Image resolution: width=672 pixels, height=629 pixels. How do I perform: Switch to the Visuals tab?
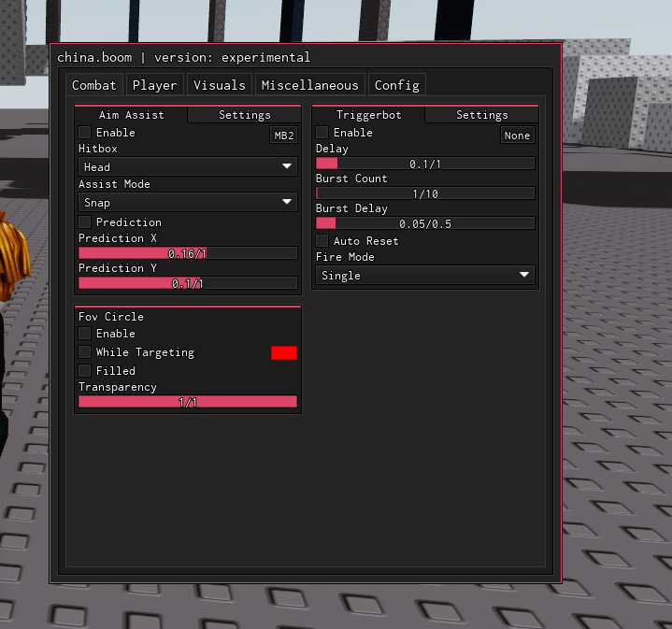(x=219, y=85)
